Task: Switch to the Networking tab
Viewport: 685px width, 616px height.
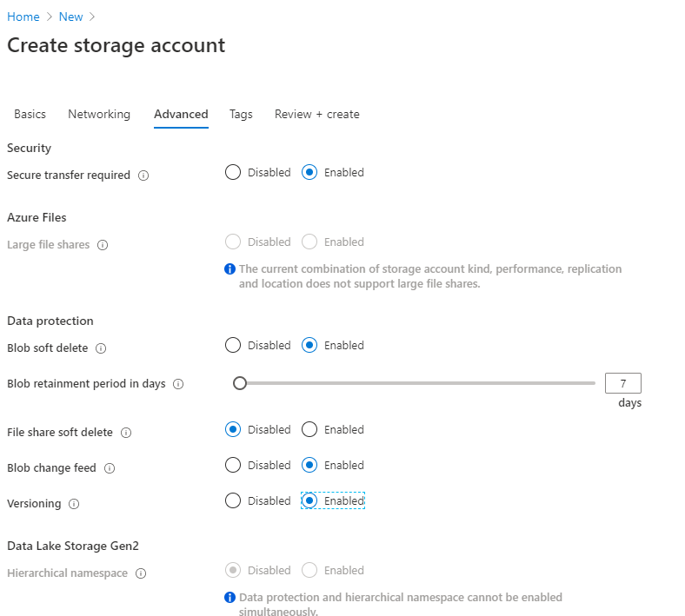Action: [x=99, y=114]
